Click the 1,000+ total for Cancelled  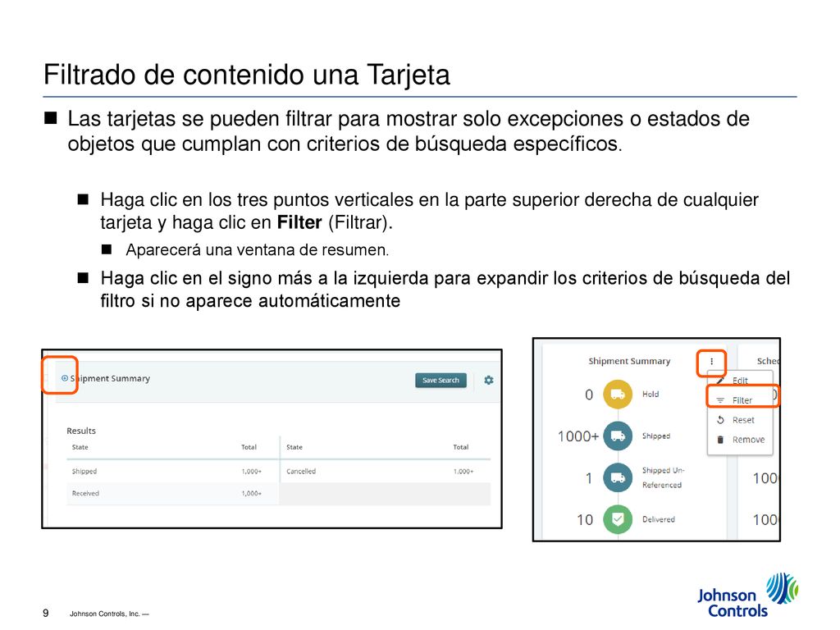point(463,472)
